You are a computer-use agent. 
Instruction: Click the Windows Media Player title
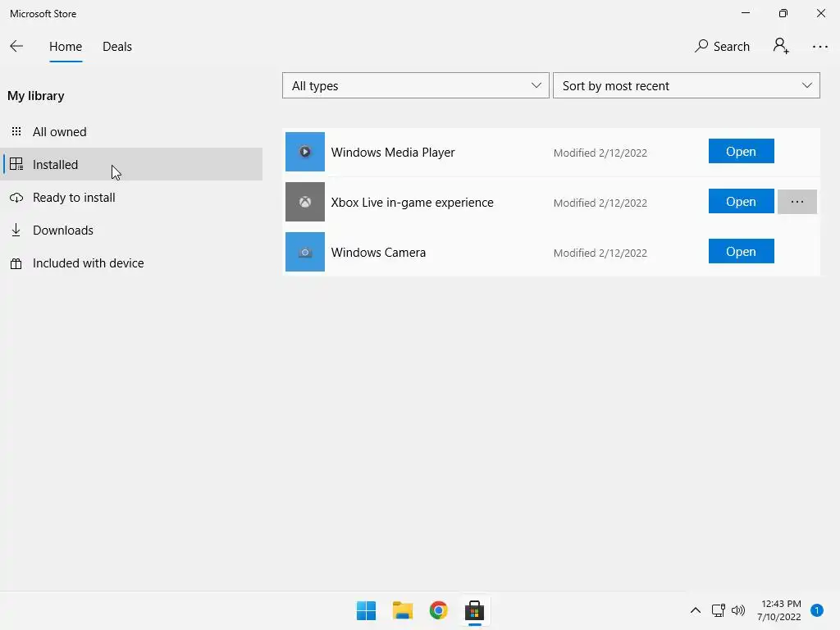coord(393,153)
